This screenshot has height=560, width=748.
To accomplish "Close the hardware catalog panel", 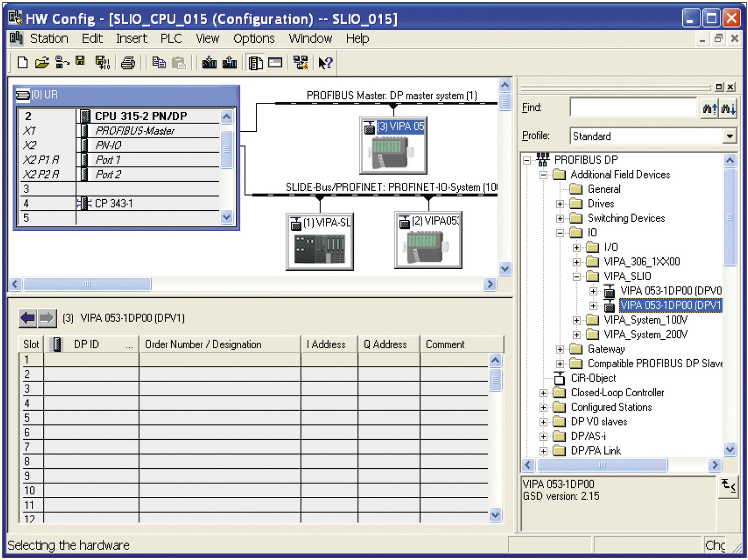I will [x=731, y=86].
